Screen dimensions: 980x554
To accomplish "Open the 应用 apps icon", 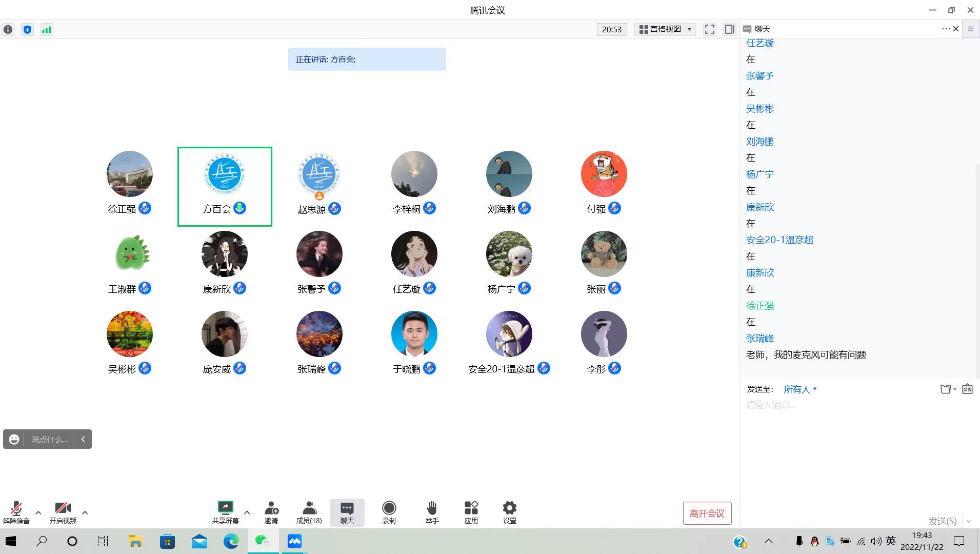I will pos(471,508).
